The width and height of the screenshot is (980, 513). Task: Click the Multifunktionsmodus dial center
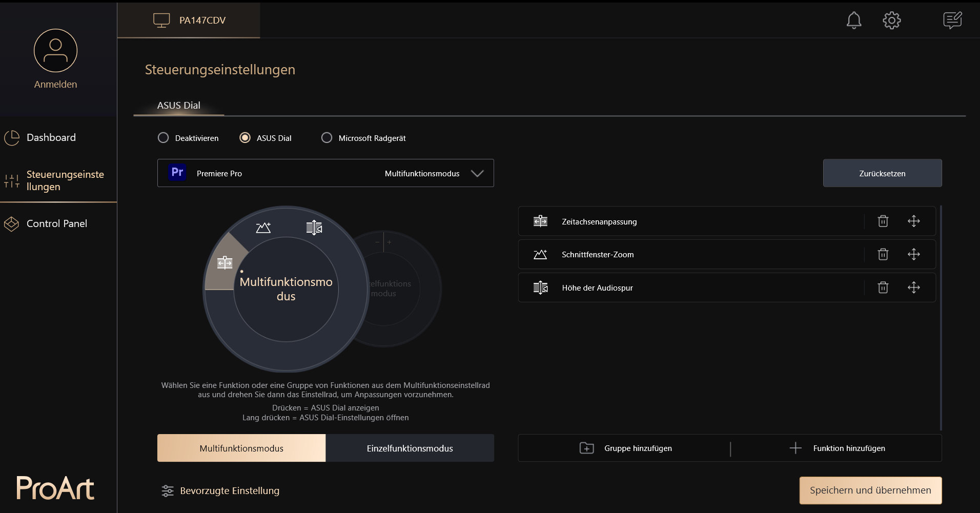pos(286,289)
